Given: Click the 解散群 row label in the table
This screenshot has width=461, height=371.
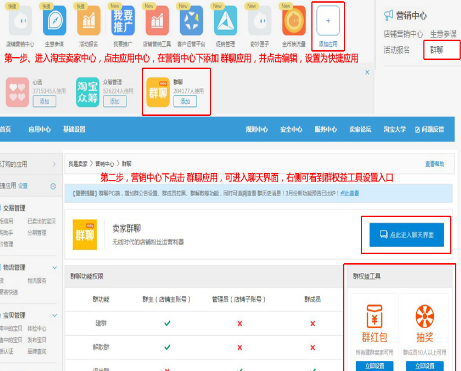Looking at the screenshot, I should (x=101, y=347).
